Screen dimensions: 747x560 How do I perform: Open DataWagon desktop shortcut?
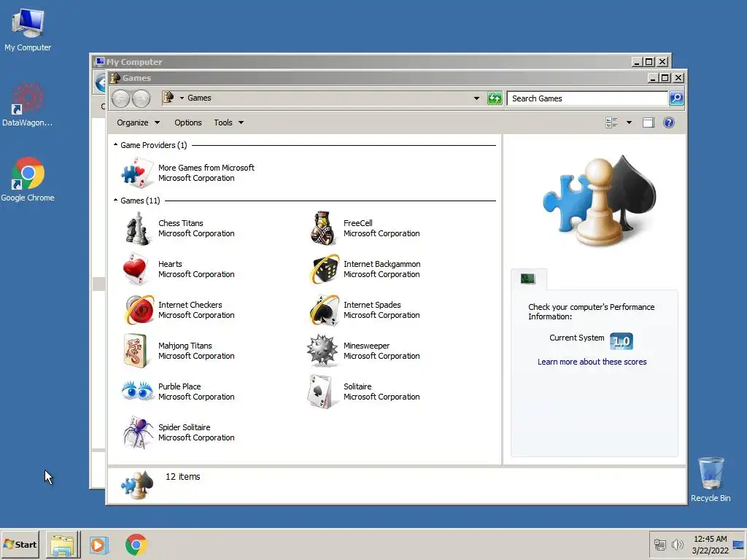(28, 104)
